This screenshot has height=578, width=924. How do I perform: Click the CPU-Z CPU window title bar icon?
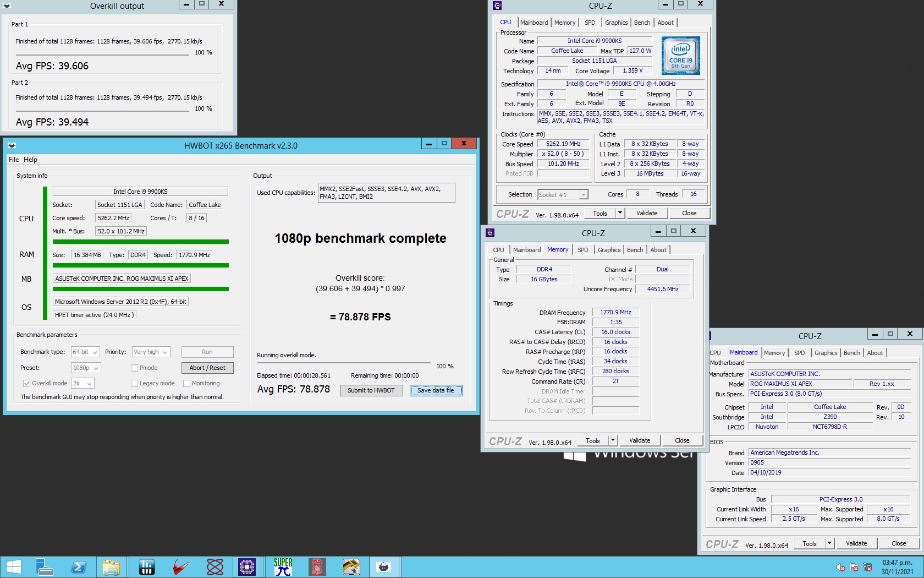click(497, 6)
